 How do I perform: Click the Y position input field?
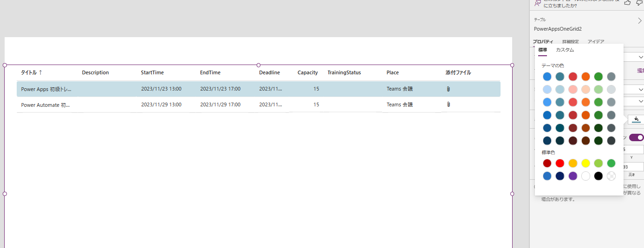pos(634,150)
